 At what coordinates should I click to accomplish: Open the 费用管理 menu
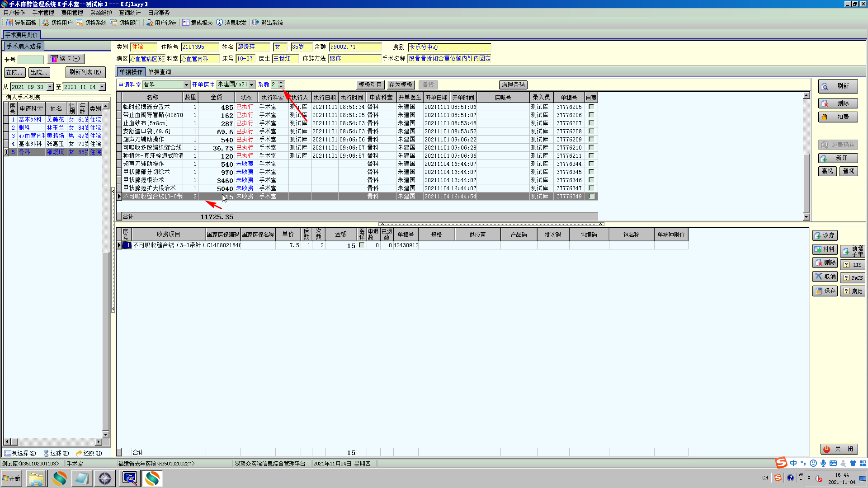coord(72,13)
